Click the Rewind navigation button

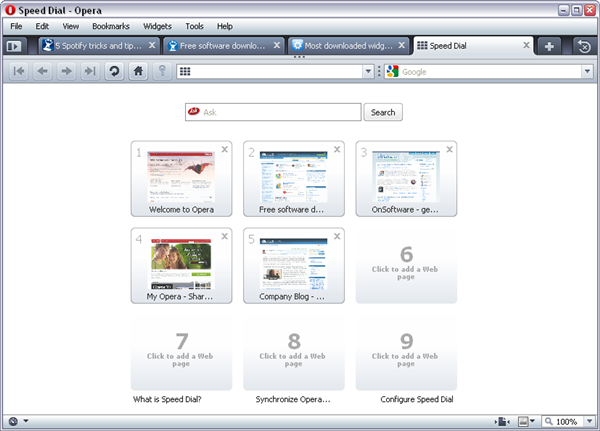pos(20,71)
